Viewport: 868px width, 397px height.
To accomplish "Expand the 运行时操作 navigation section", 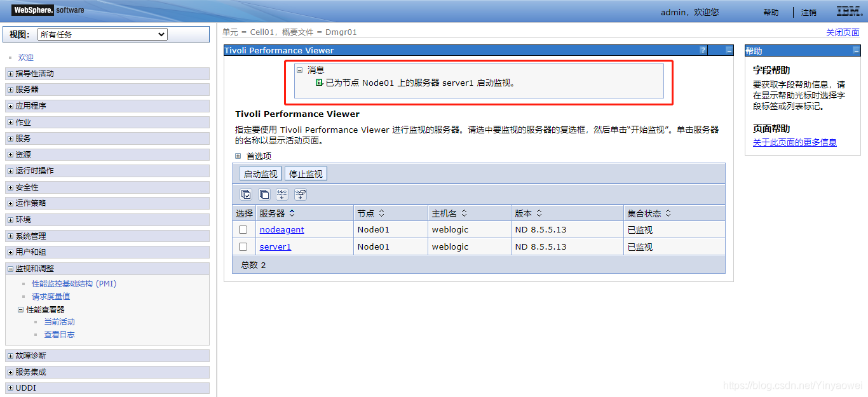I will (10, 171).
